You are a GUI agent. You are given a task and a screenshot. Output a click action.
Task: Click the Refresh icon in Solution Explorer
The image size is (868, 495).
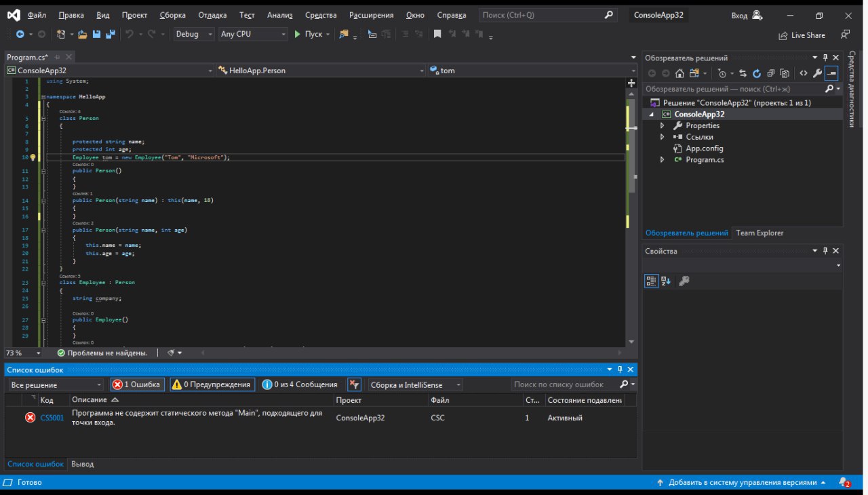[x=757, y=73]
